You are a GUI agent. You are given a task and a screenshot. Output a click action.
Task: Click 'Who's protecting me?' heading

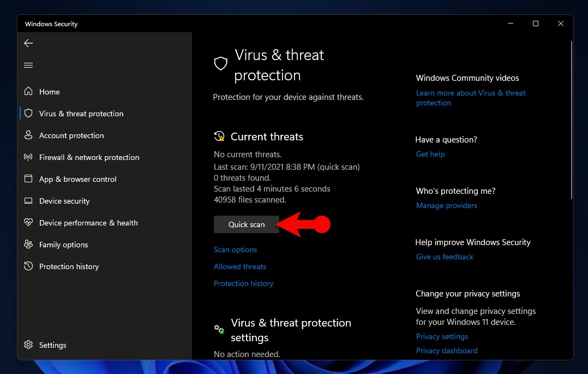455,191
